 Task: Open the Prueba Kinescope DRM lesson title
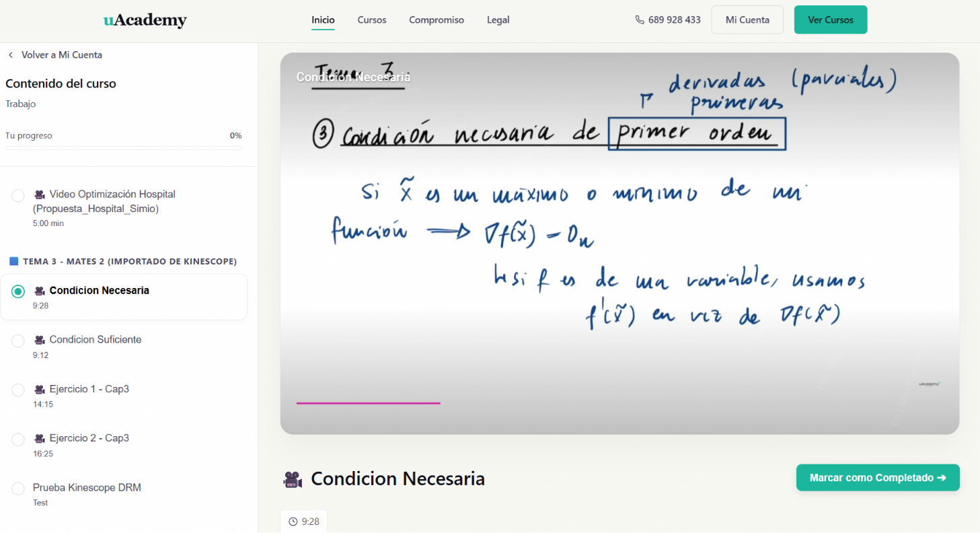pos(87,488)
